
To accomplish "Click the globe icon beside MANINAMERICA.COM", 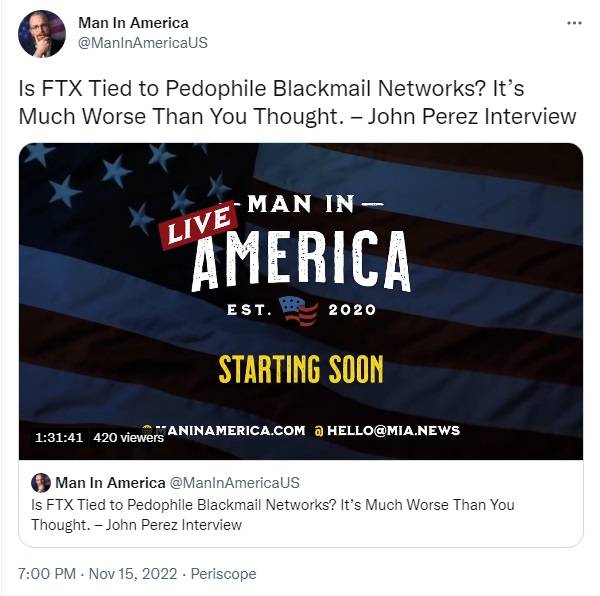I will click(147, 430).
